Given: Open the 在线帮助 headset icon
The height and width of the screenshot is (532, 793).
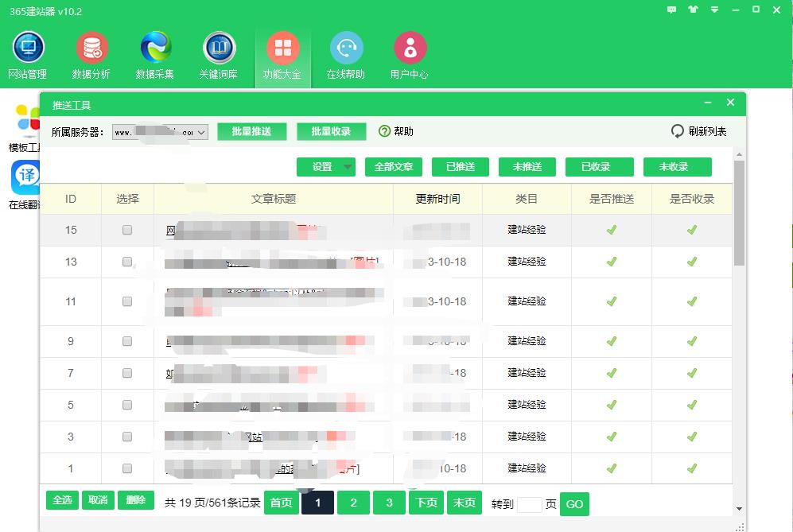Looking at the screenshot, I should pos(347,48).
